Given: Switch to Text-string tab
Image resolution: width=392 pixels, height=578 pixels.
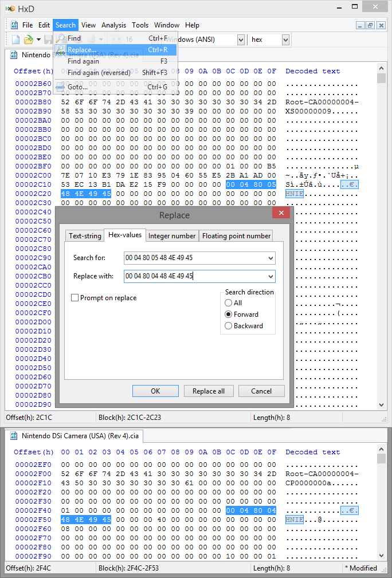Looking at the screenshot, I should click(85, 236).
